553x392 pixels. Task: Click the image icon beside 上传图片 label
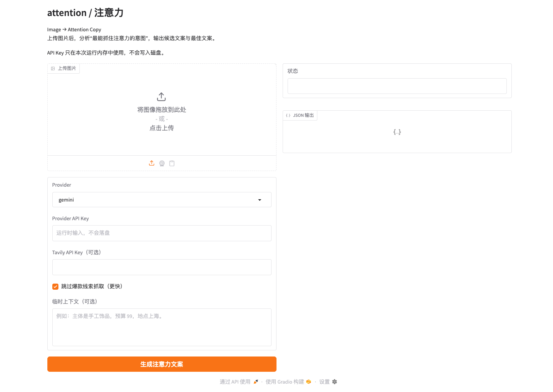pyautogui.click(x=53, y=68)
